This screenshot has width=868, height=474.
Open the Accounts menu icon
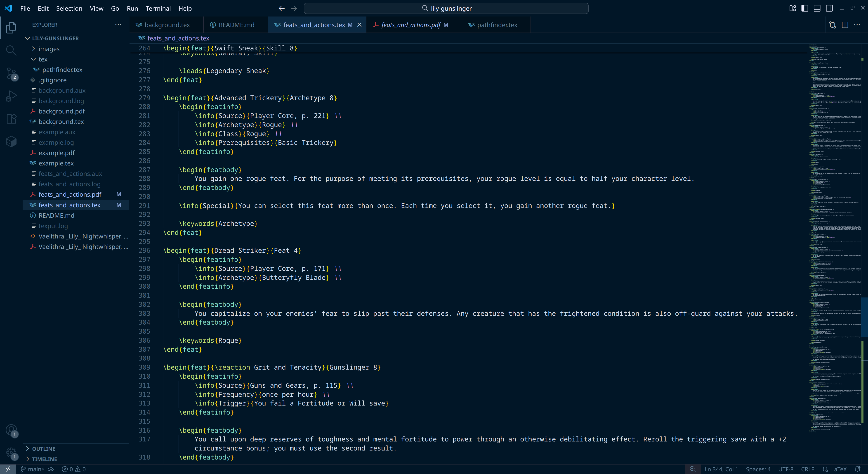[x=11, y=430]
